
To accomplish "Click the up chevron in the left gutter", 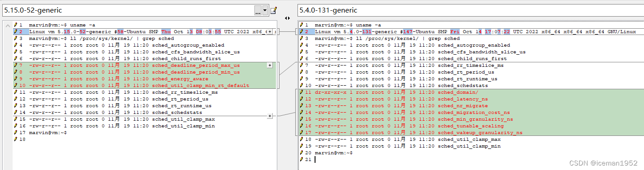I will [x=8, y=25].
